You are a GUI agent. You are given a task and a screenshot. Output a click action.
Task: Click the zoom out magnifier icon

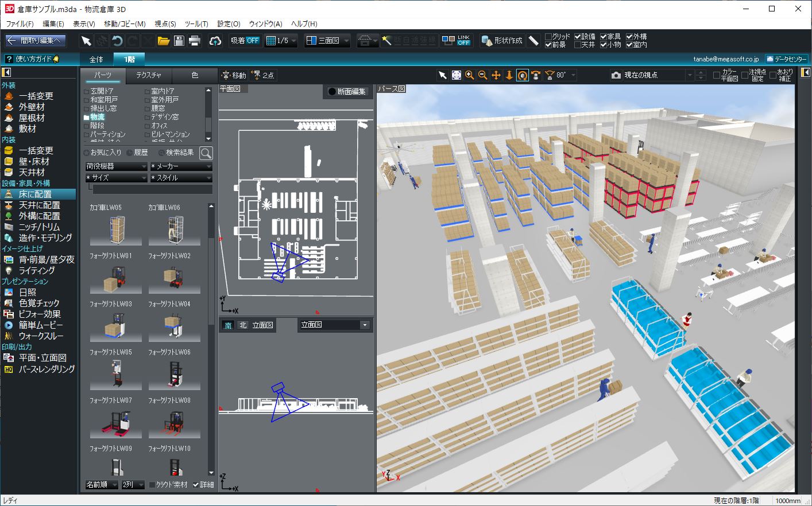tap(483, 75)
